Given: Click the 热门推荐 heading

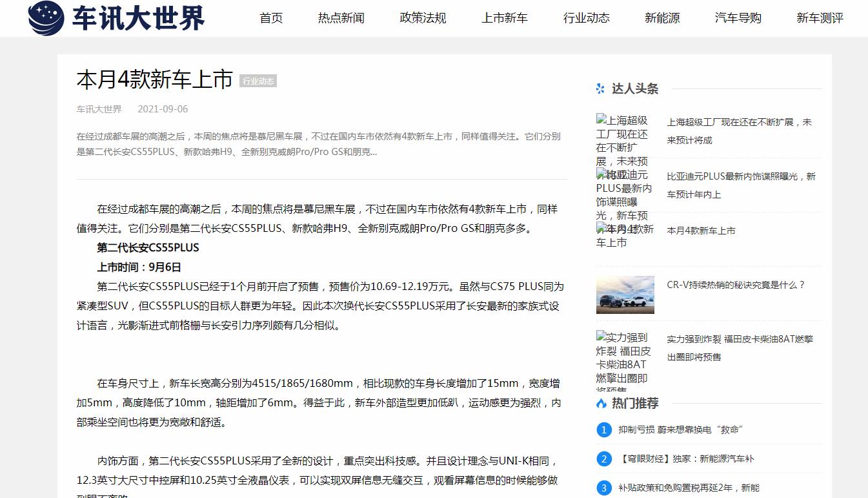Looking at the screenshot, I should click(635, 403).
